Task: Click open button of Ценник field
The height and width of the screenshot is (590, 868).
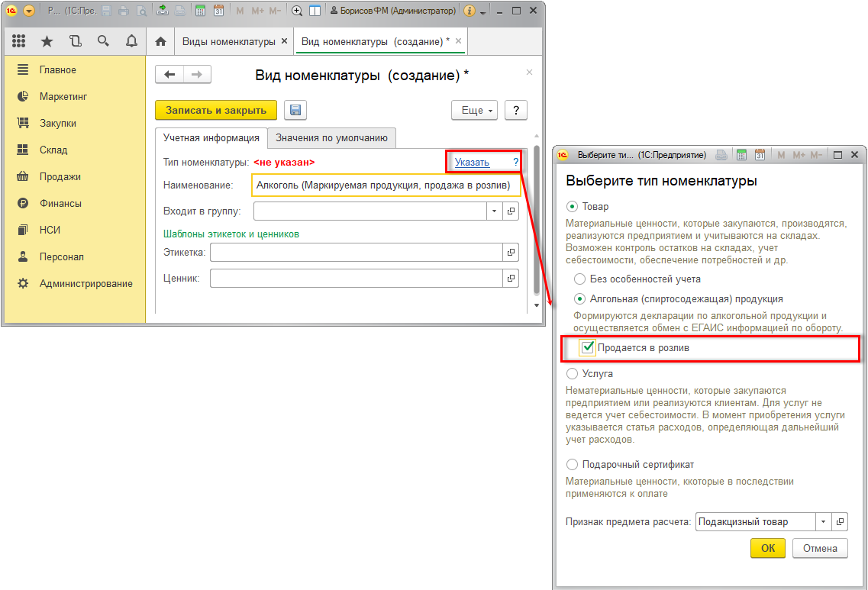Action: (x=511, y=279)
